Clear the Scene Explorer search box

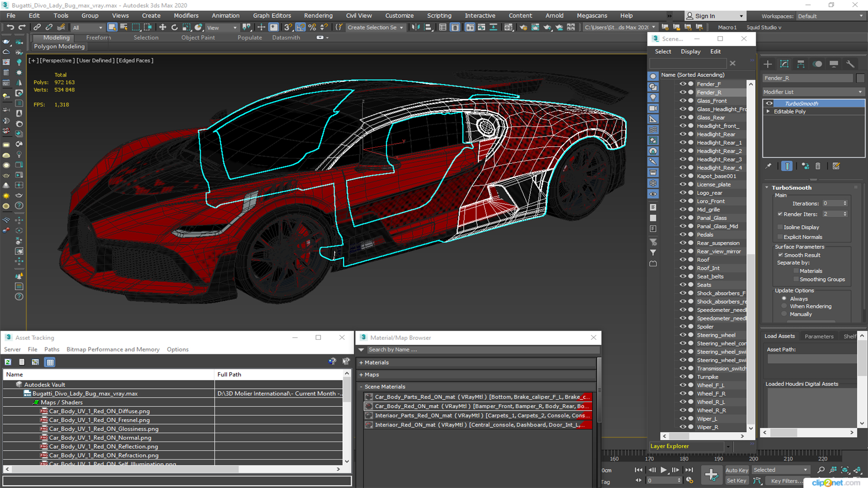(x=732, y=63)
